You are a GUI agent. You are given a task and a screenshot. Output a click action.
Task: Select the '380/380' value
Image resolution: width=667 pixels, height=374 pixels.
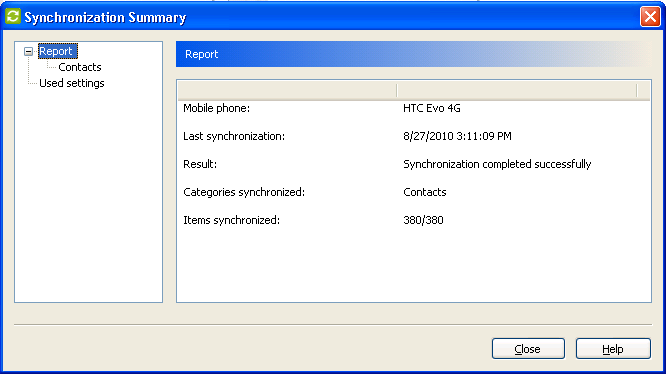(x=423, y=220)
